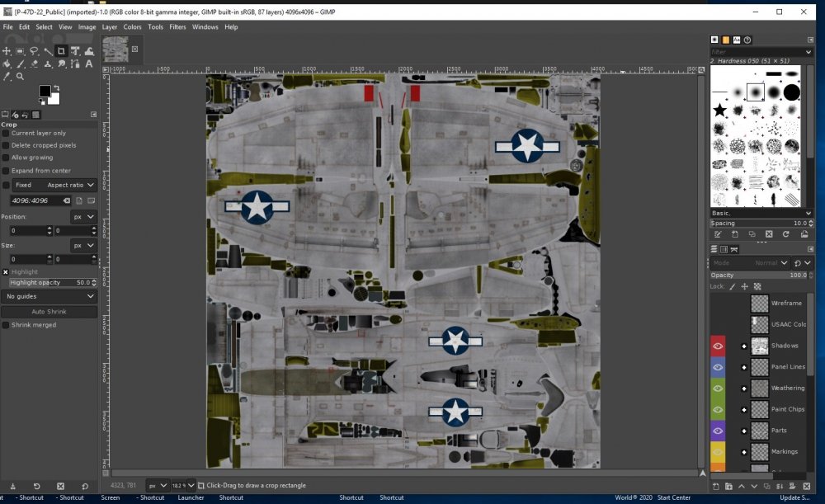Click the Update S link in the taskbar

click(x=795, y=497)
